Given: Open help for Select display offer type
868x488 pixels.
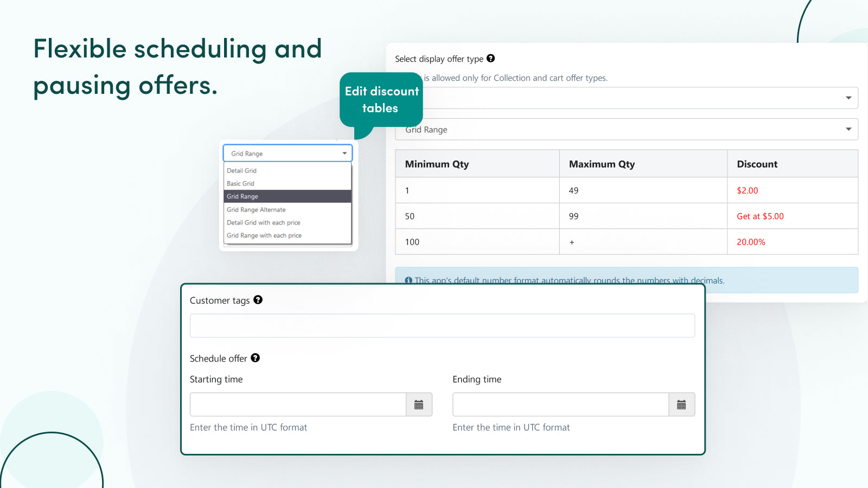Looking at the screenshot, I should (491, 59).
